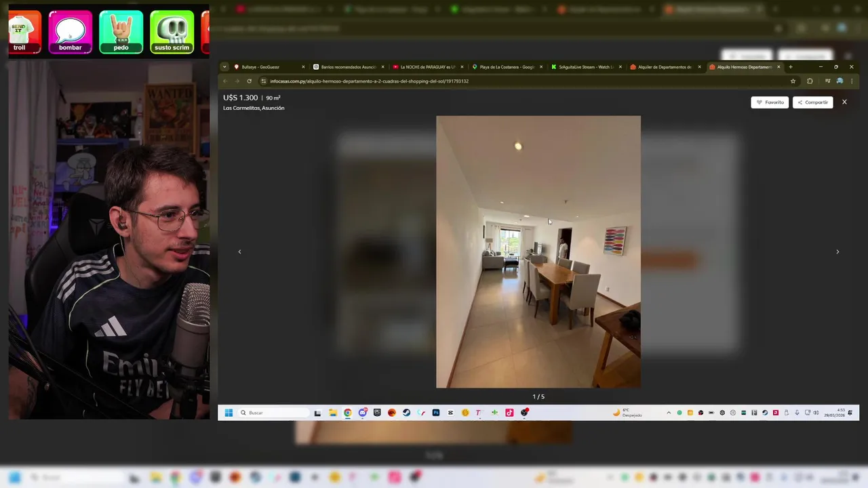Image resolution: width=868 pixels, height=488 pixels.
Task: Open a new browser tab
Action: [x=790, y=67]
